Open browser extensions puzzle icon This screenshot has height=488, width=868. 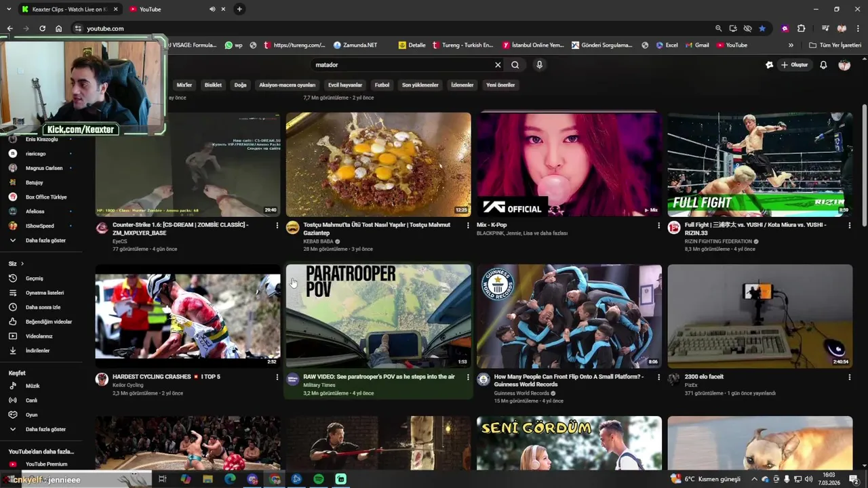point(801,28)
